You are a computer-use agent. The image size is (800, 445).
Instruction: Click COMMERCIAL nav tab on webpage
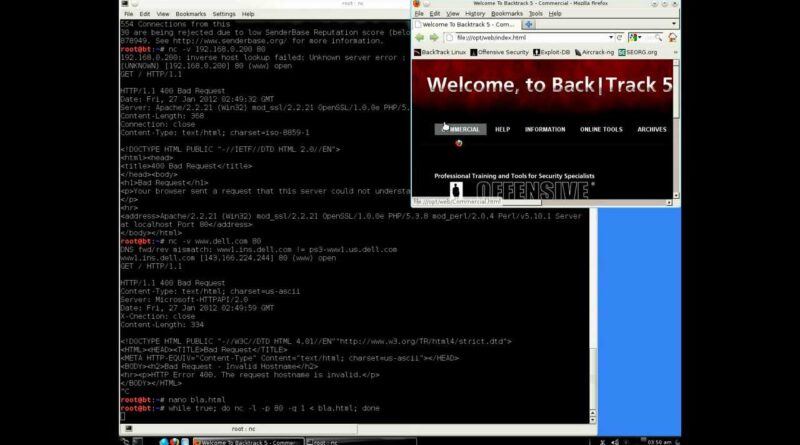[x=461, y=130]
